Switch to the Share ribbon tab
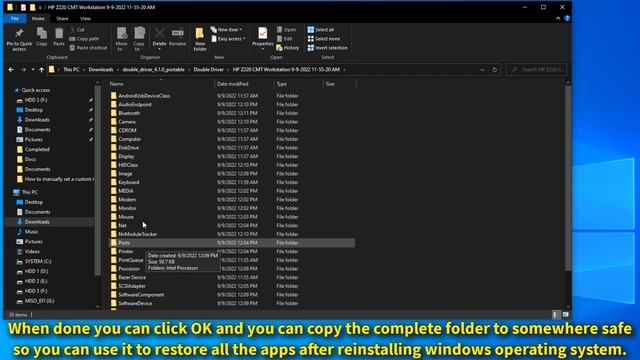 tap(62, 18)
